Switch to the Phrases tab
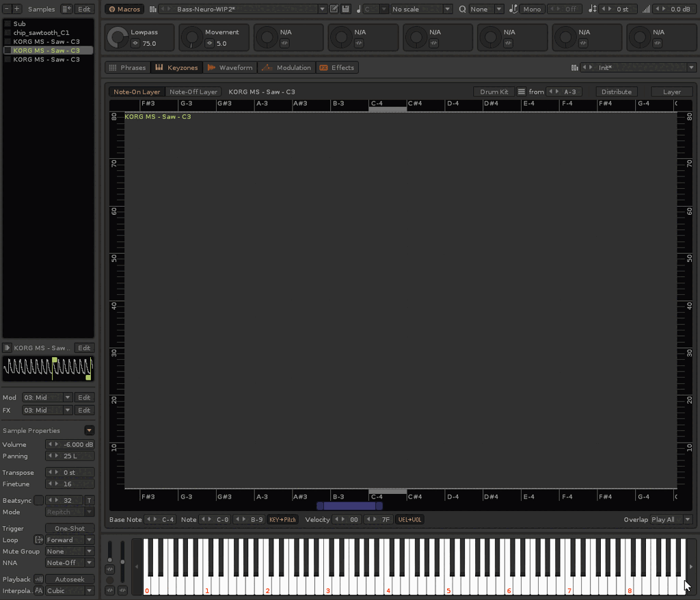Viewport: 700px width, 600px height. [128, 68]
